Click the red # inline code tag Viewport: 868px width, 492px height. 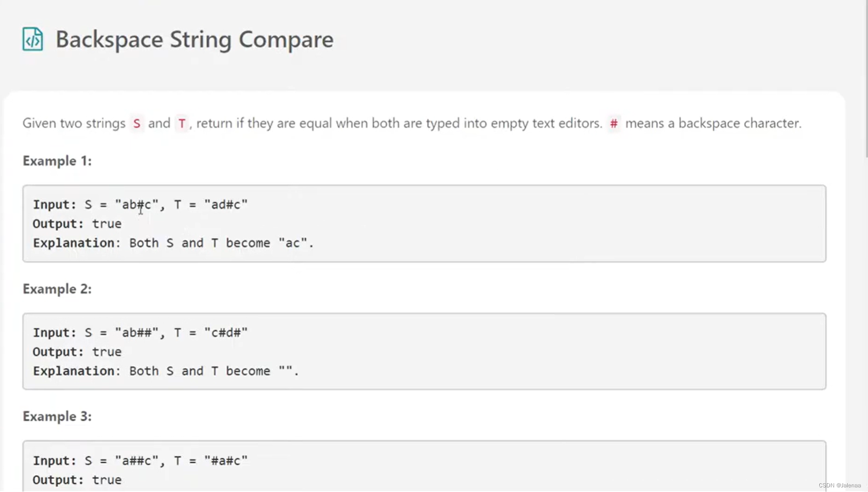614,123
